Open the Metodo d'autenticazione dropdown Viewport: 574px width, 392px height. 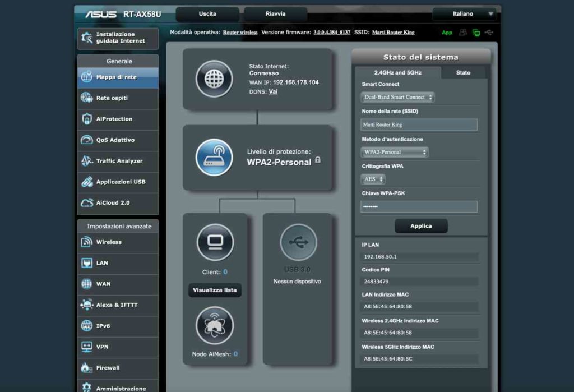pyautogui.click(x=394, y=152)
